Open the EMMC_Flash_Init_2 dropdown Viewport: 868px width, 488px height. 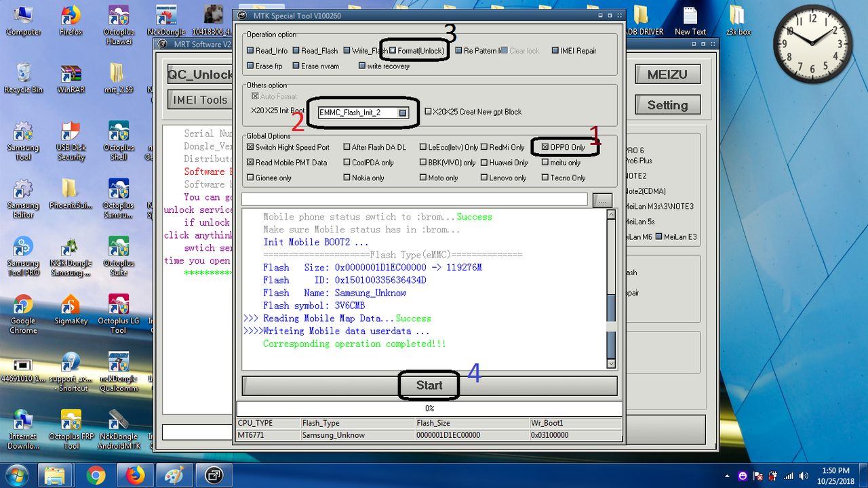click(x=403, y=113)
